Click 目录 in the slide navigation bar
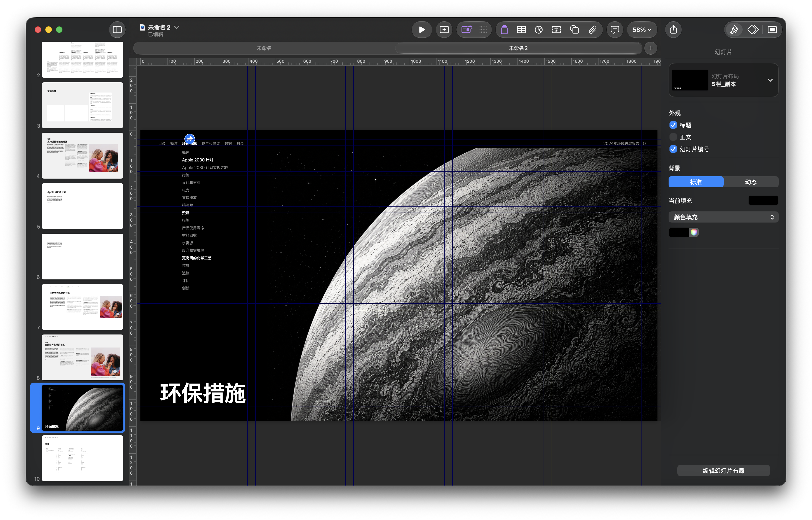812x520 pixels. click(x=162, y=143)
